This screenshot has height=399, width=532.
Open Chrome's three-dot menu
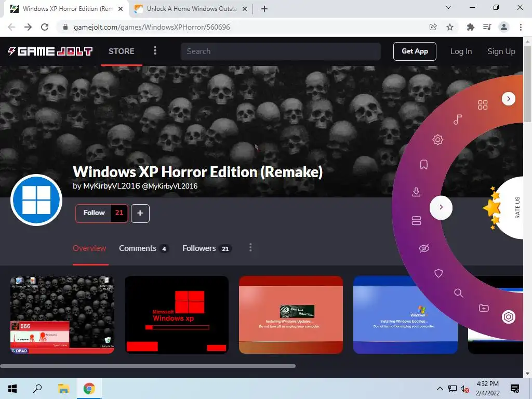pyautogui.click(x=521, y=27)
